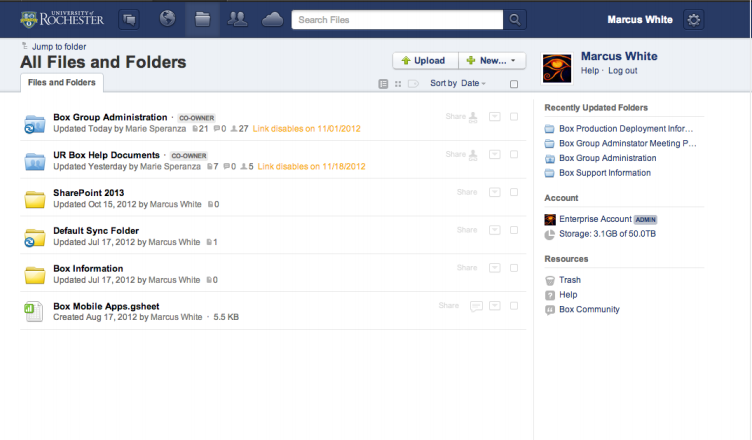This screenshot has height=440, width=752.
Task: Click Box Mobile Apps.gsheet file icon
Action: (34, 312)
